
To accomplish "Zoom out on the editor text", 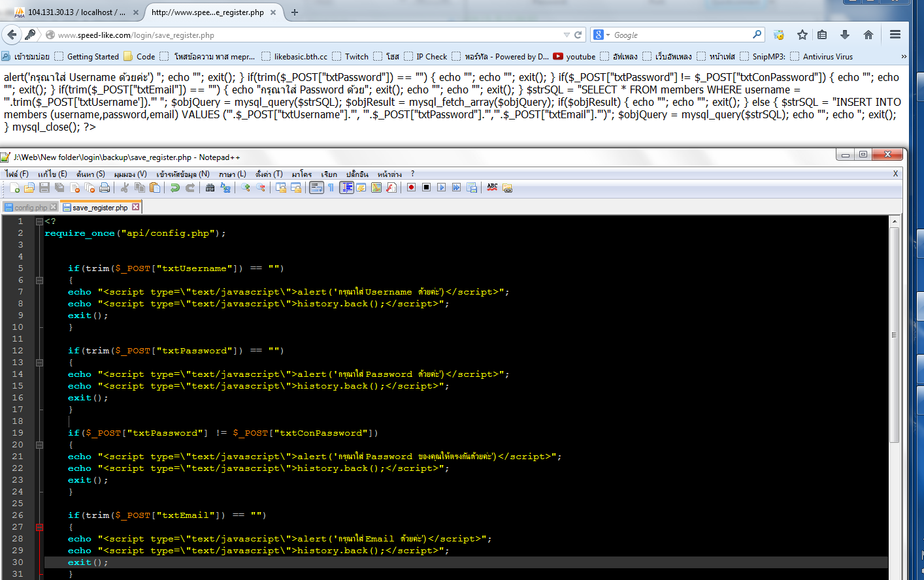I will [260, 188].
